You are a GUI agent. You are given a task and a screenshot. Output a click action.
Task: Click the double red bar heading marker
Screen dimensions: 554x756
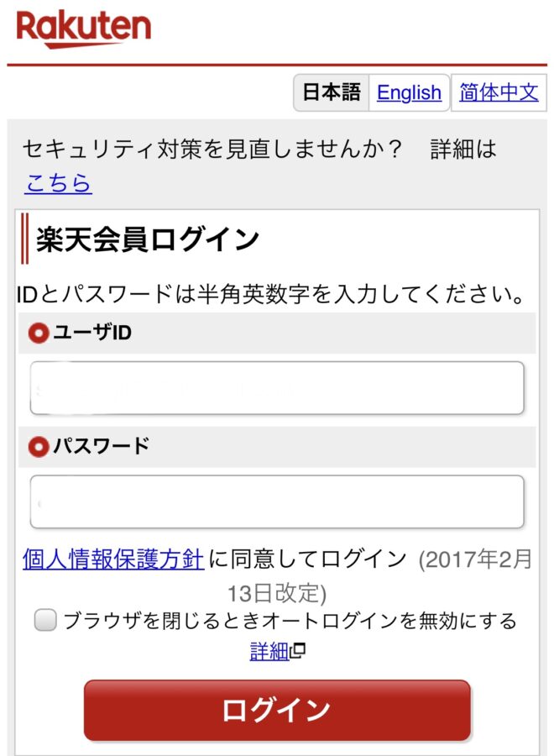coord(24,239)
